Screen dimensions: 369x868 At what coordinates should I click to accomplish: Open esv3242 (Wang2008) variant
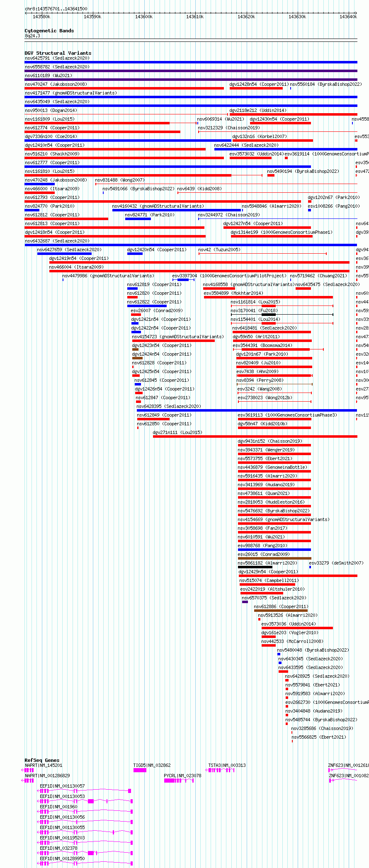pos(260,389)
